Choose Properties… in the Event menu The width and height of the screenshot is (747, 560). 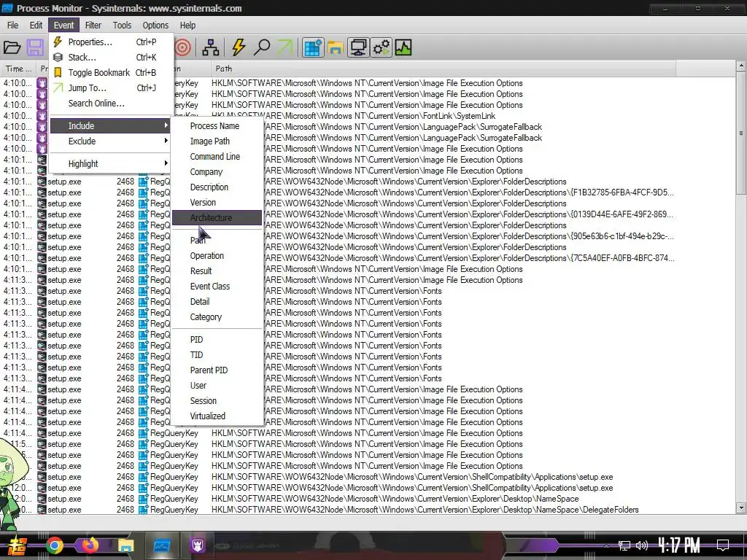111,42
